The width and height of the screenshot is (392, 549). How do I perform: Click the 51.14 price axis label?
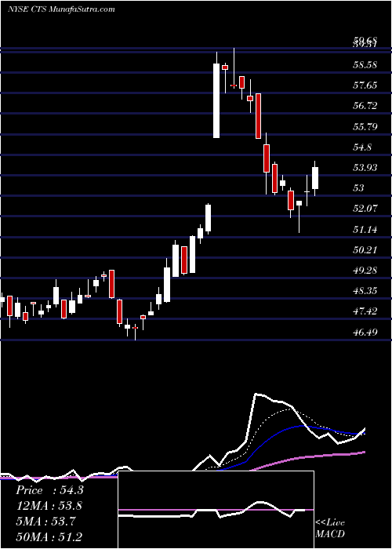click(x=365, y=230)
